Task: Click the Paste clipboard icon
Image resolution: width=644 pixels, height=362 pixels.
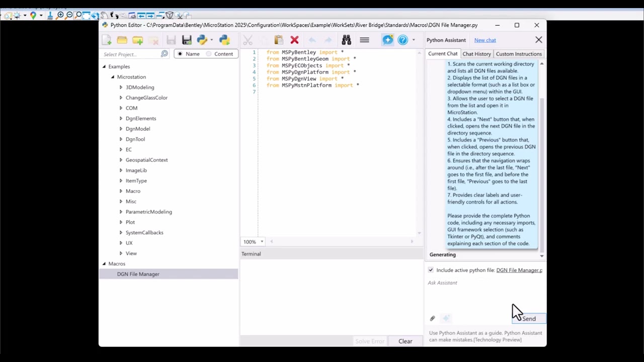Action: 279,40
